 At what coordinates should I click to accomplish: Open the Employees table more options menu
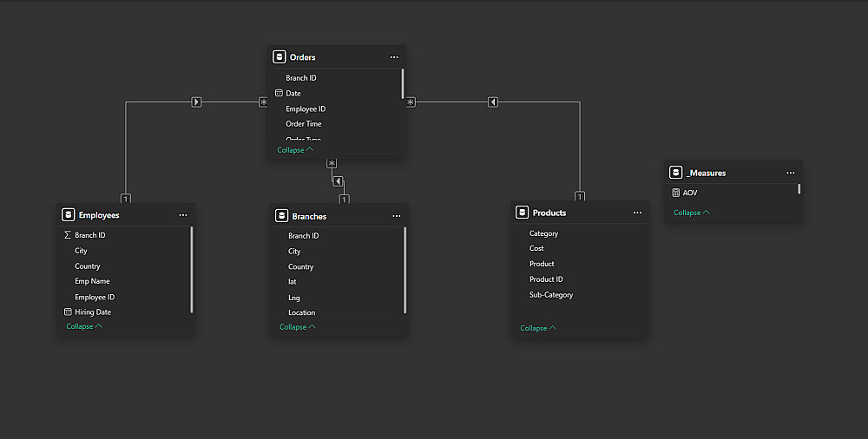click(x=183, y=215)
